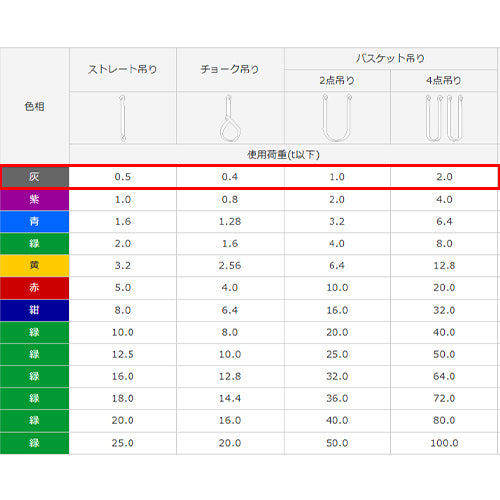Click the 1.28 choke value cell

tap(230, 221)
